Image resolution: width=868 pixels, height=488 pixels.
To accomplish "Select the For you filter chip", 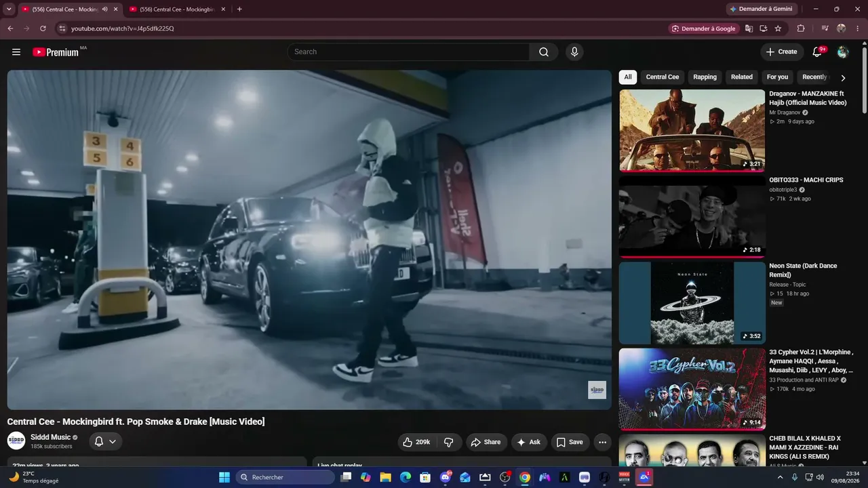I will (x=777, y=77).
